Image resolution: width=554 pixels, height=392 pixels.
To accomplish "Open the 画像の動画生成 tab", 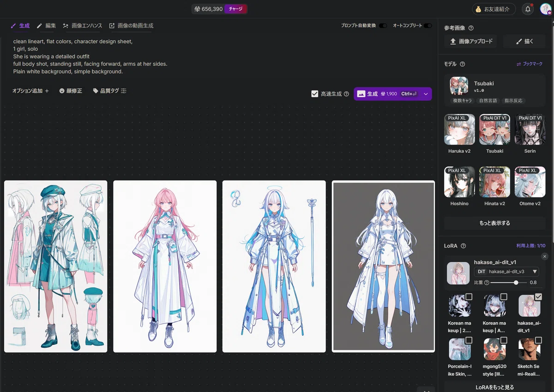I will [131, 26].
